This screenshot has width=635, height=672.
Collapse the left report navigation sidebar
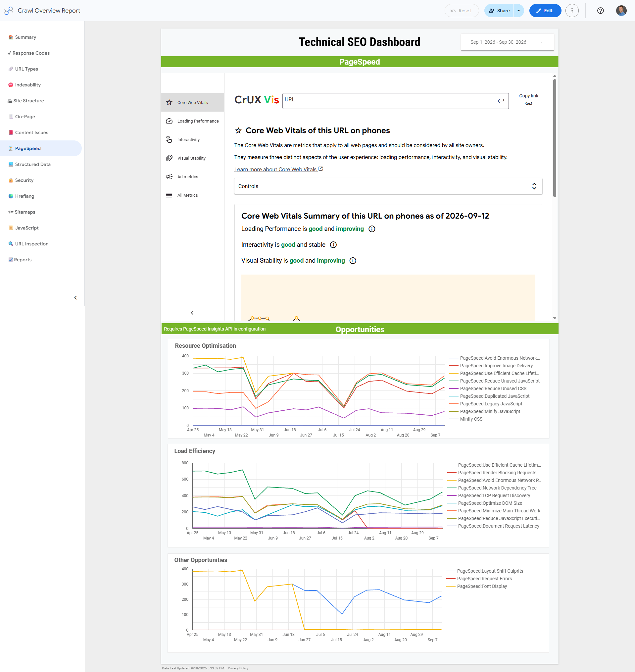point(75,298)
